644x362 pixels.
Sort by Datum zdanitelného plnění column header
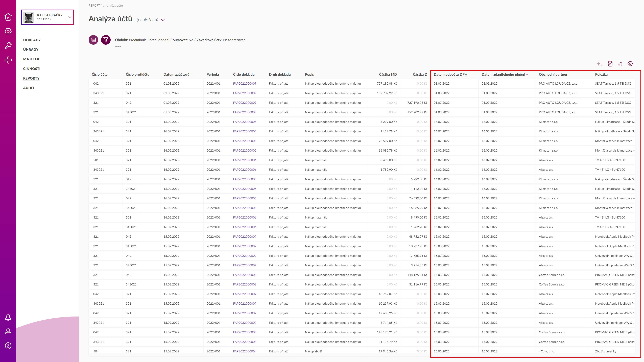[503, 75]
